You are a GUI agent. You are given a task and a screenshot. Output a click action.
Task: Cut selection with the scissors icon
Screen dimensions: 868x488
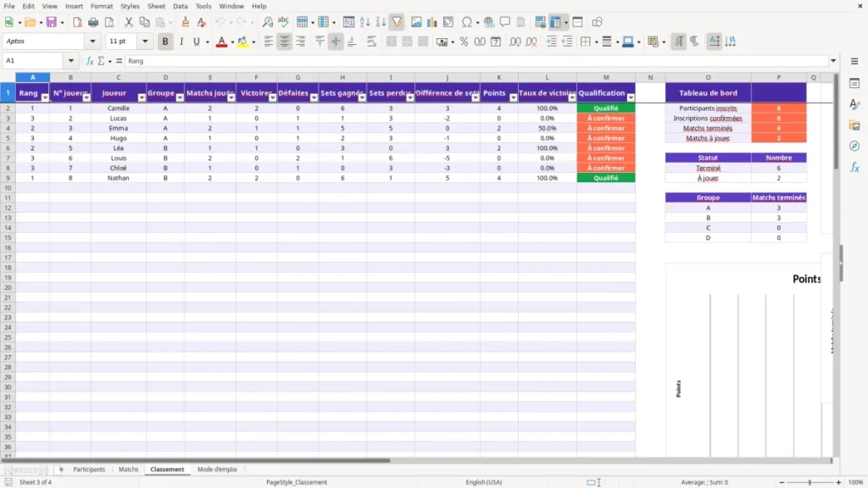[x=129, y=22]
